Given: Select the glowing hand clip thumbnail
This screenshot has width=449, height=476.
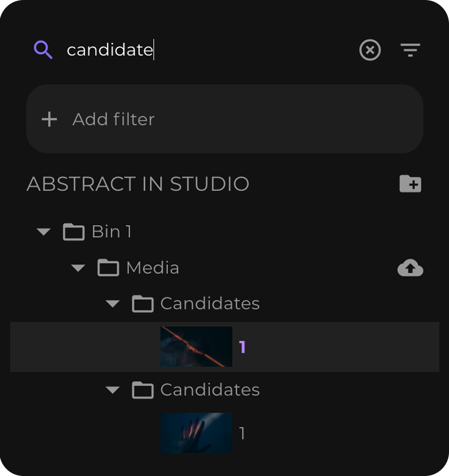Looking at the screenshot, I should click(x=196, y=433).
